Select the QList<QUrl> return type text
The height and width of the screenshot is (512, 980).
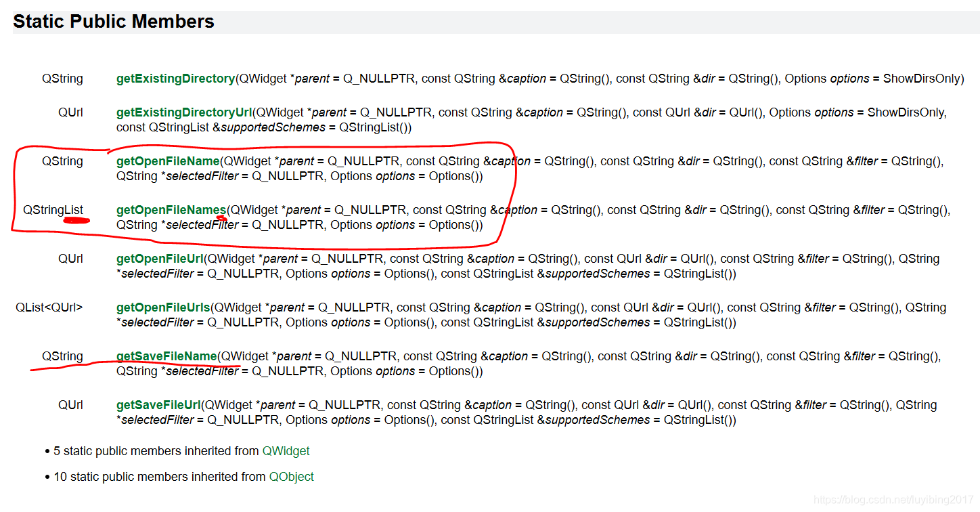pyautogui.click(x=49, y=307)
